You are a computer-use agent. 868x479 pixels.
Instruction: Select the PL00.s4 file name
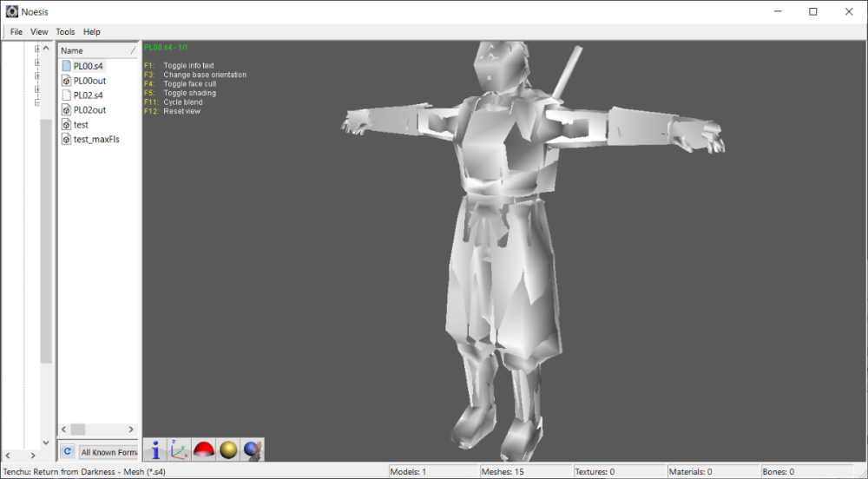88,66
